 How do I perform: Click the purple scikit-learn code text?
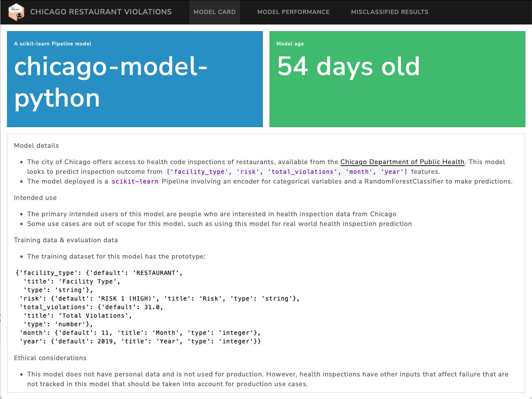[135, 182]
